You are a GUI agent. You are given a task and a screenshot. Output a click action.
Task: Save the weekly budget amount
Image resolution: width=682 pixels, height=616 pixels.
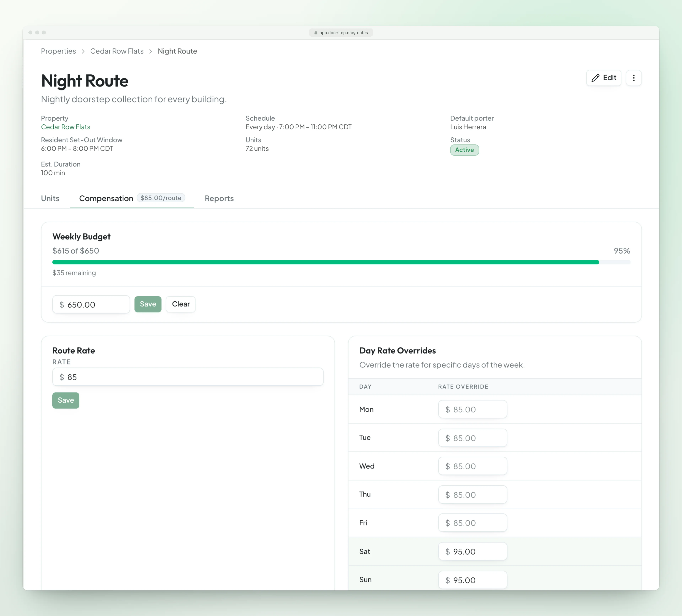148,304
